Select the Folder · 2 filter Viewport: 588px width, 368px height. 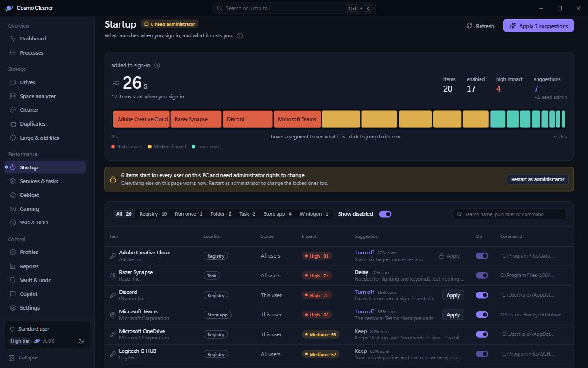pos(221,214)
